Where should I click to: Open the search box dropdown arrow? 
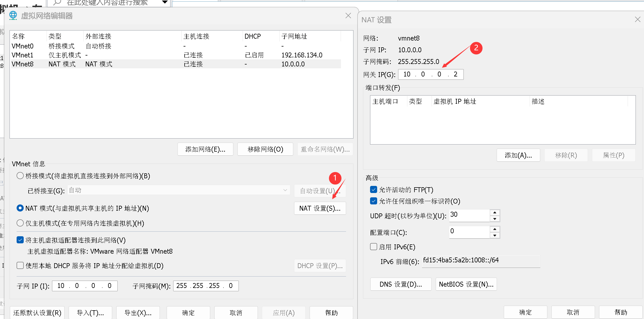(x=165, y=2)
